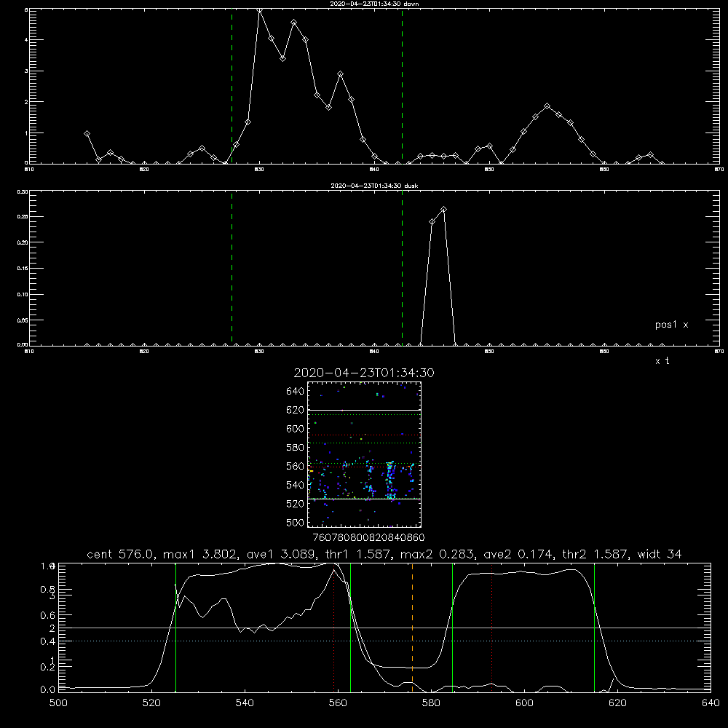Screen dimensions: 728x728
Task: Click the "2020-04-23T01:34:30 dusk" plot title
Action: pyautogui.click(x=374, y=186)
